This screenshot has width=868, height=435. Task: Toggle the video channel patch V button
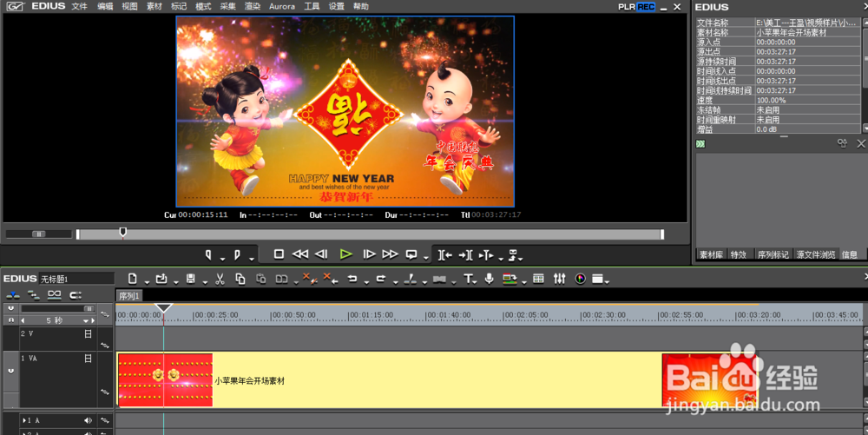11,308
